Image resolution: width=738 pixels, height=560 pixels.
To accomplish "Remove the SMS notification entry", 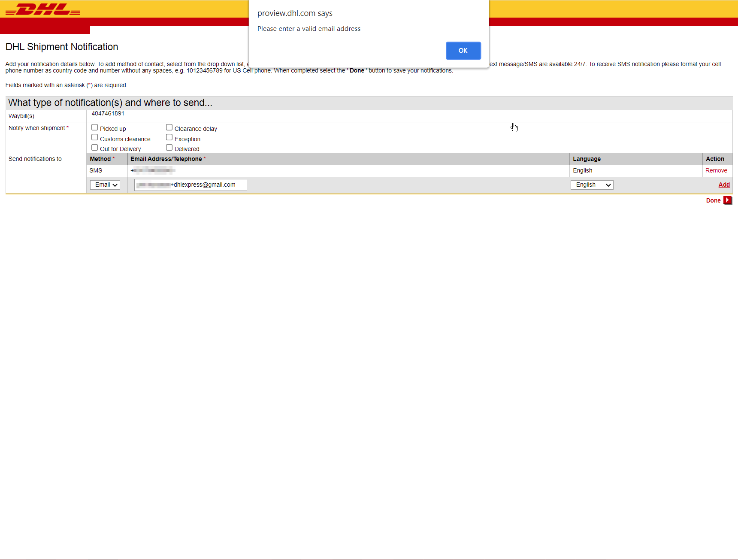I will [716, 170].
